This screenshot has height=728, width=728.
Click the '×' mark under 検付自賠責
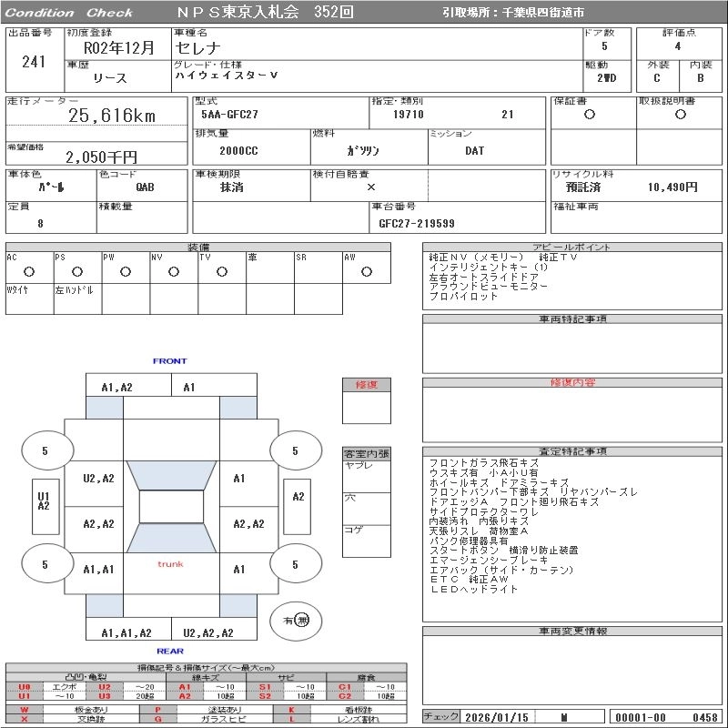pyautogui.click(x=371, y=187)
